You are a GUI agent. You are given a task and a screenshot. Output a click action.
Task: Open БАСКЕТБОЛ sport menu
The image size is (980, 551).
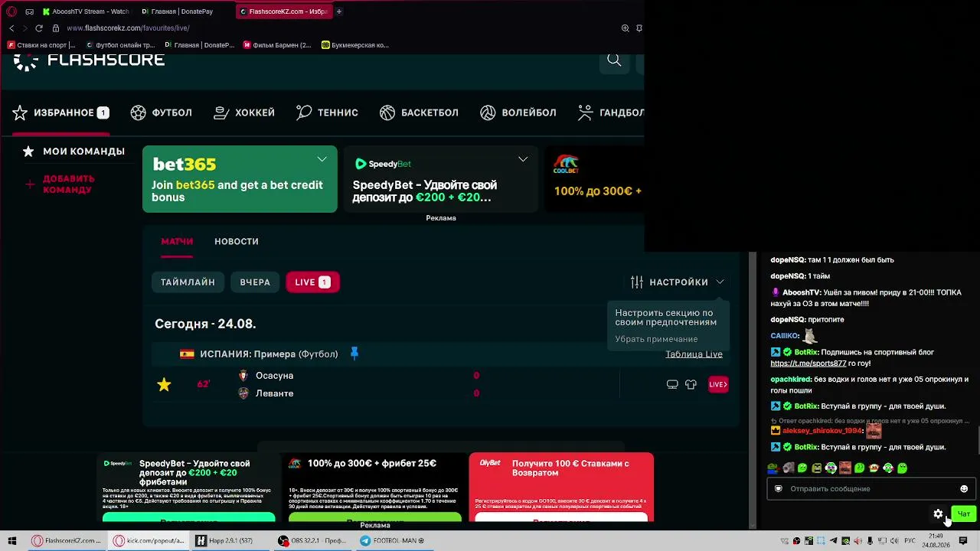click(419, 113)
